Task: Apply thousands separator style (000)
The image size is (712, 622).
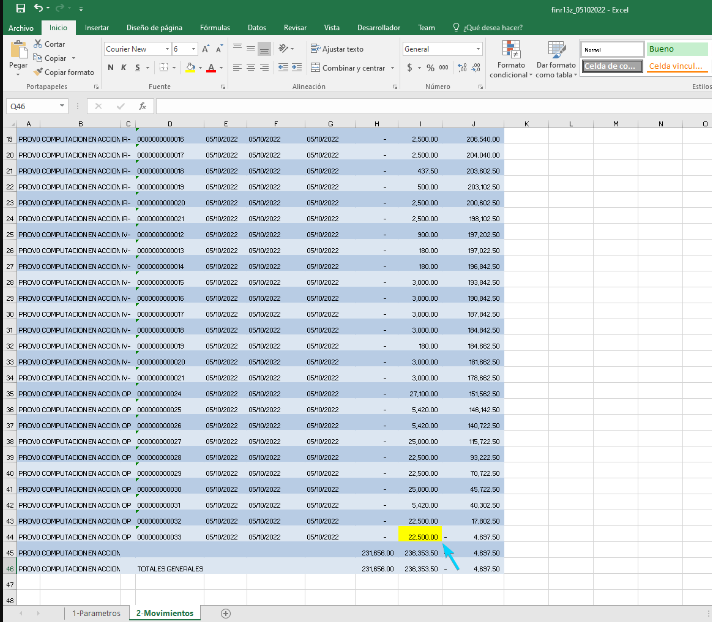Action: click(x=444, y=68)
